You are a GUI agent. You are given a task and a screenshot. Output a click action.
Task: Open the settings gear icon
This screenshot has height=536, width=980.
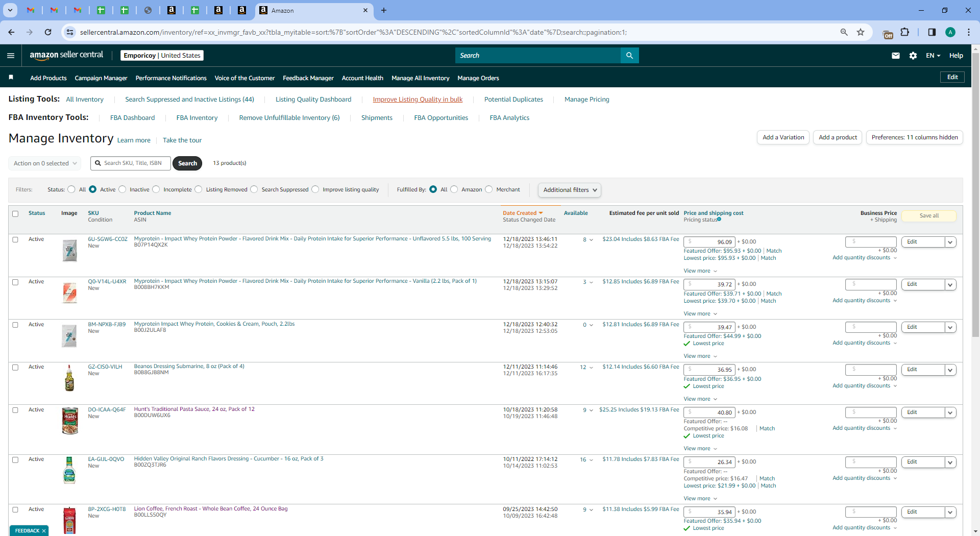pos(913,56)
